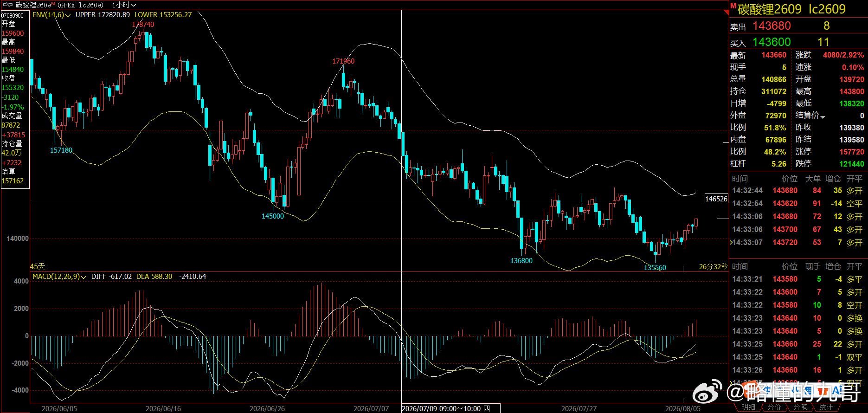The width and height of the screenshot is (868, 413).
Task: Click the 开盘 value 139720
Action: pyautogui.click(x=852, y=79)
